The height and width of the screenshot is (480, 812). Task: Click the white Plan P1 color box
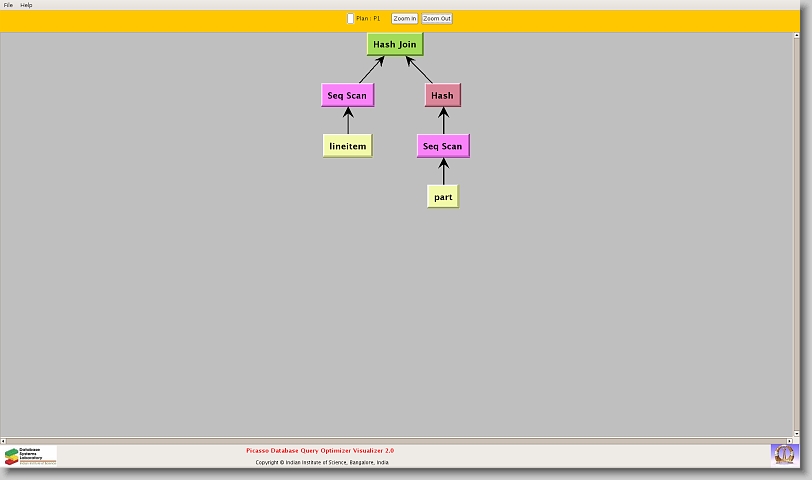[350, 18]
